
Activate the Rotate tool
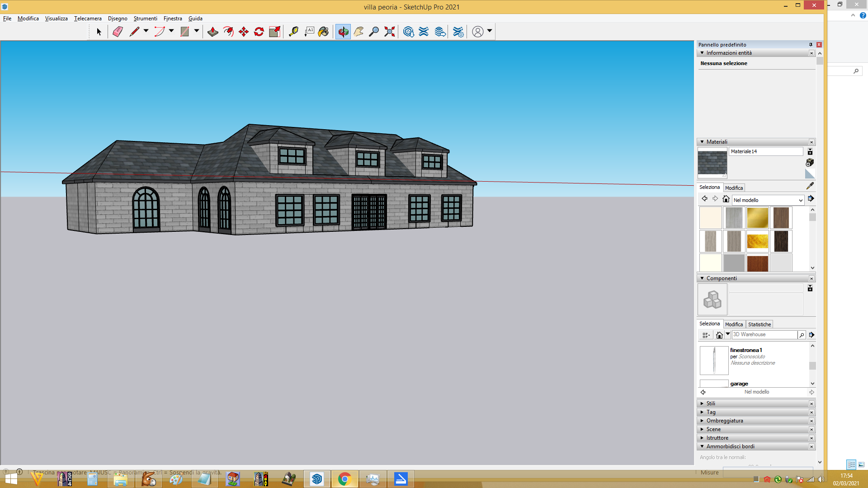tap(259, 32)
